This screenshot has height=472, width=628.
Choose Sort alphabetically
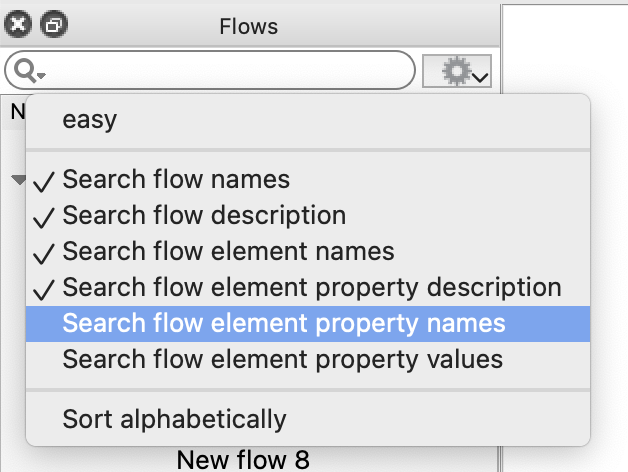(308, 419)
